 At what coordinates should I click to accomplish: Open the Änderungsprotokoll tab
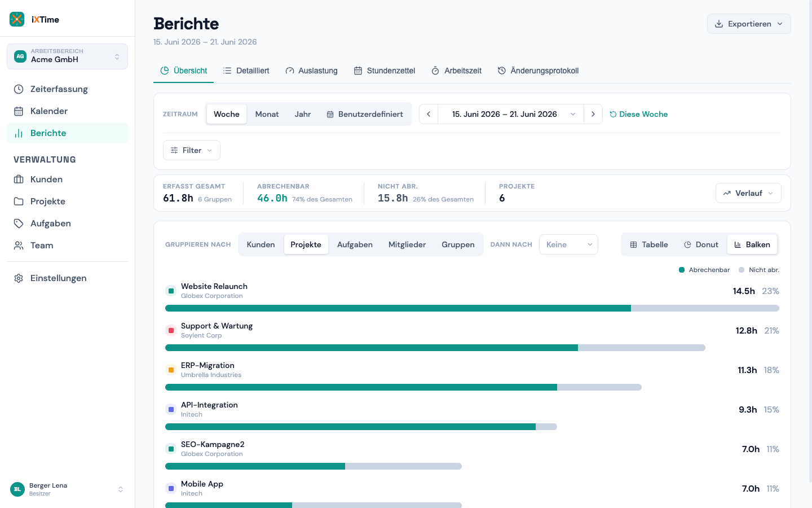pos(538,71)
